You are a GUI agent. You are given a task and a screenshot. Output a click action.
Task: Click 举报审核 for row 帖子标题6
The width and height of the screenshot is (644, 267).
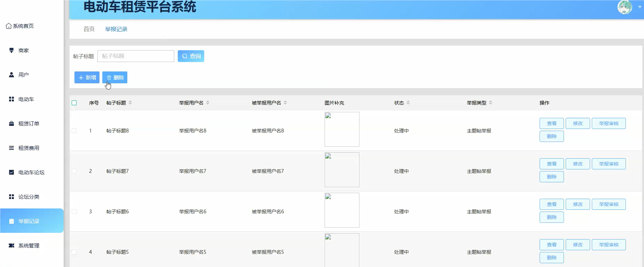tap(609, 204)
